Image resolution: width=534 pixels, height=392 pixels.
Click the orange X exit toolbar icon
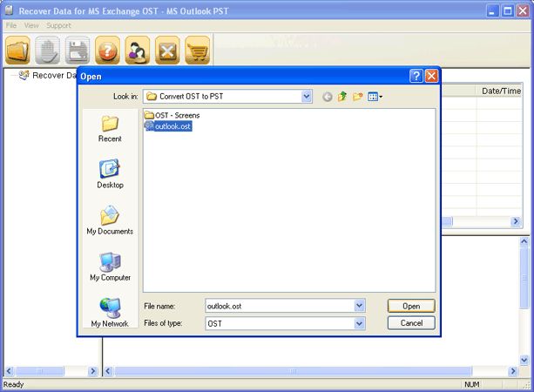167,51
